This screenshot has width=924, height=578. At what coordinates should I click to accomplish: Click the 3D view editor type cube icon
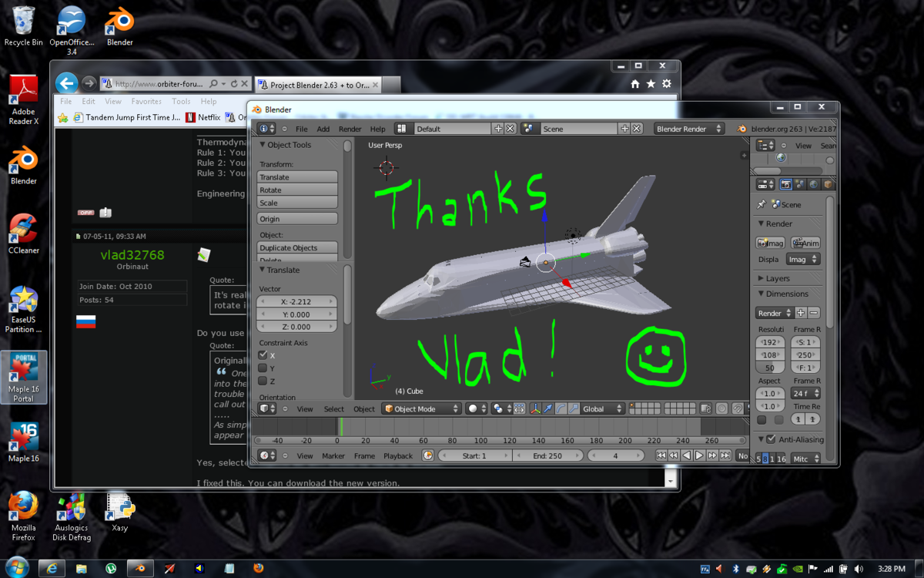pyautogui.click(x=266, y=408)
